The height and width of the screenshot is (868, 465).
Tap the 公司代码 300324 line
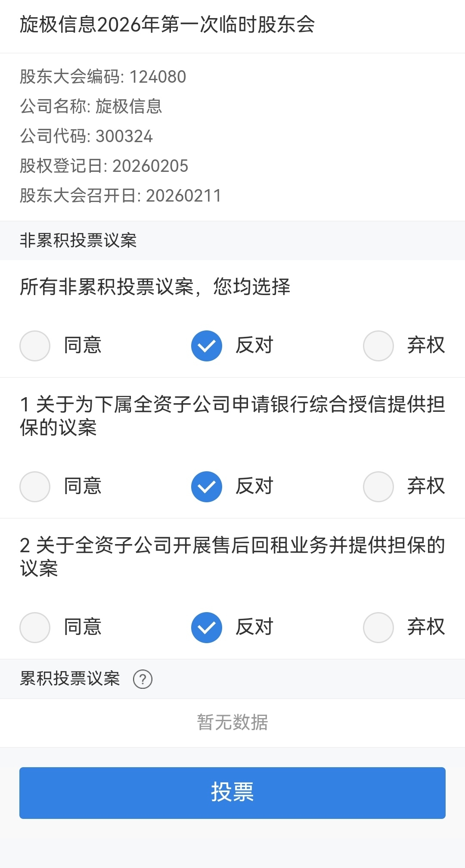[86, 136]
